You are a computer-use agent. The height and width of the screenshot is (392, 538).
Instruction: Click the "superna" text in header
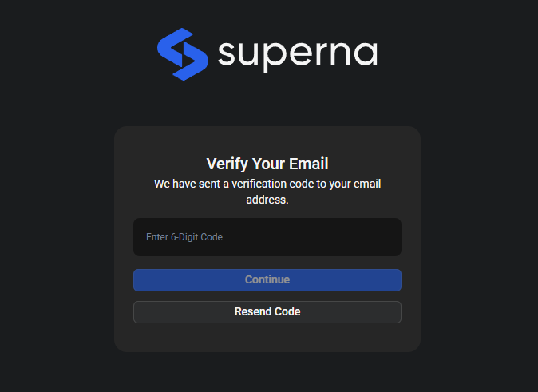click(x=297, y=53)
